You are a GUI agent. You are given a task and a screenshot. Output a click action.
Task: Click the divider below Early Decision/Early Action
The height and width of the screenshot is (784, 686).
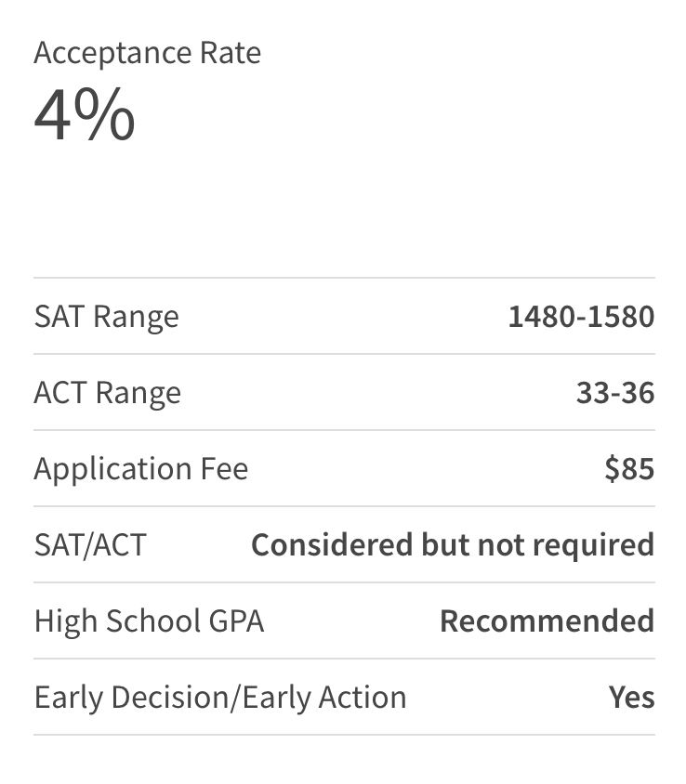[344, 735]
